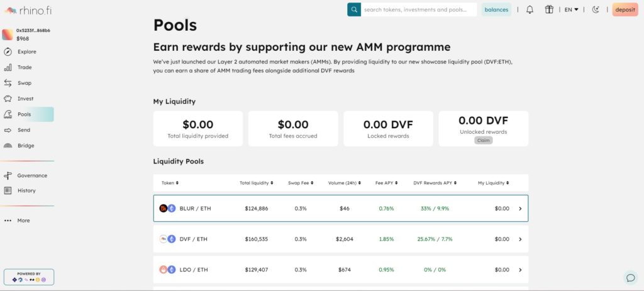Go to Bridge in sidebar

(x=26, y=146)
